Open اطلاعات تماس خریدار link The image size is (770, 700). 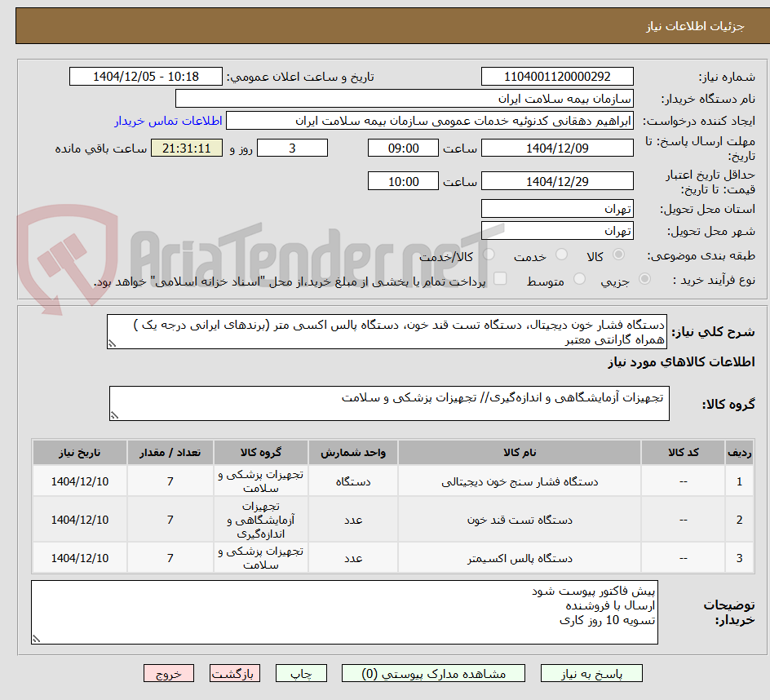(168, 121)
